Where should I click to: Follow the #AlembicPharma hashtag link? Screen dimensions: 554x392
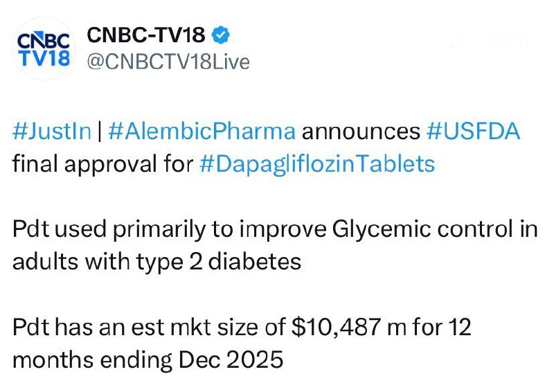(202, 132)
